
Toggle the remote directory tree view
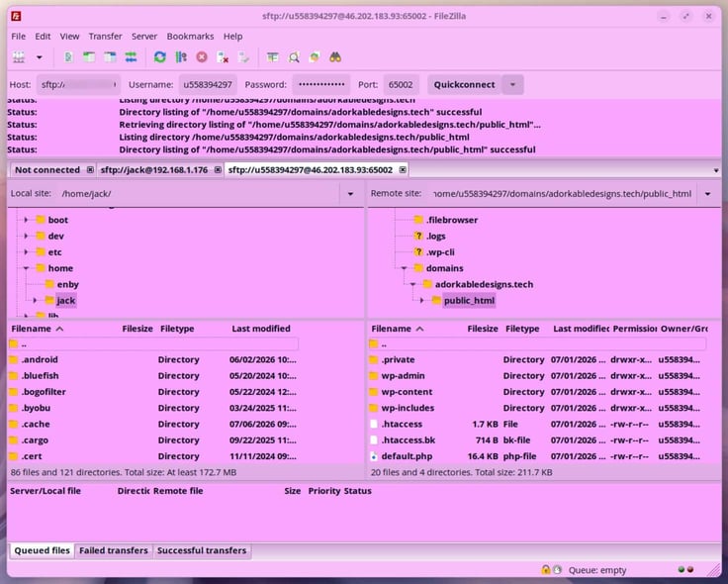[x=110, y=57]
